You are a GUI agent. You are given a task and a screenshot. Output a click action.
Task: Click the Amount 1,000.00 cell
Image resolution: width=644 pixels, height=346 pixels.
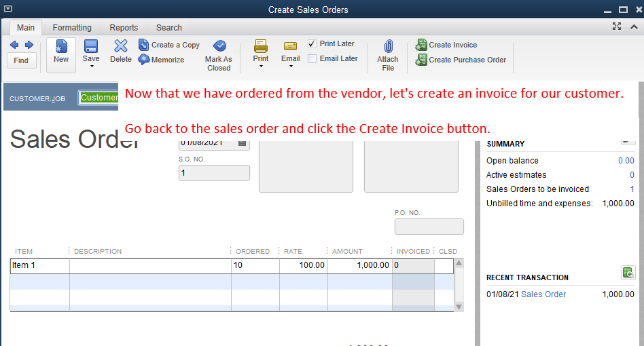360,265
